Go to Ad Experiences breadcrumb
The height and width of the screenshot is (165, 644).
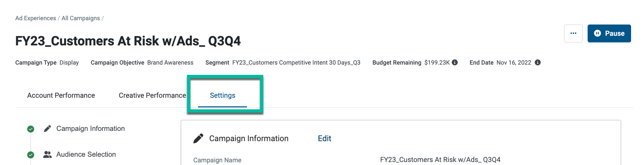coord(35,18)
